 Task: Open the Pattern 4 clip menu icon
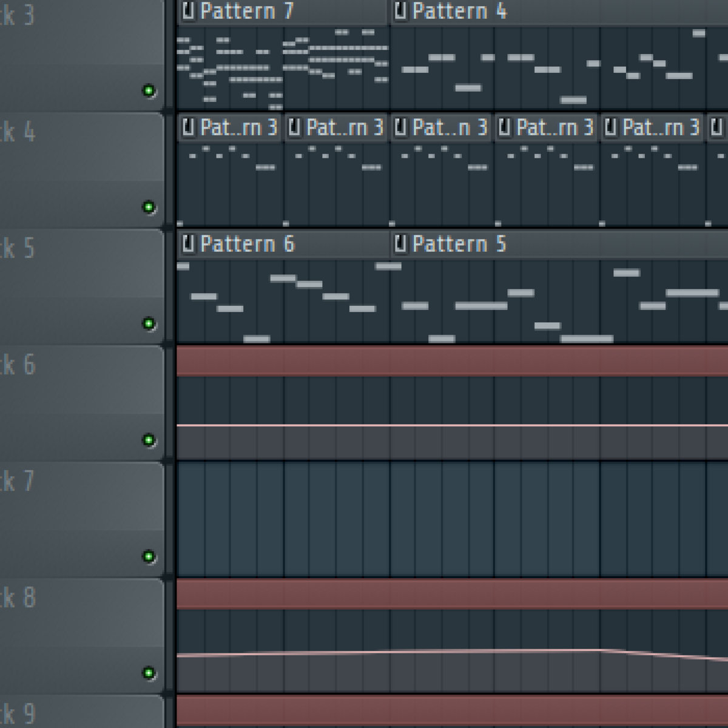(x=400, y=11)
